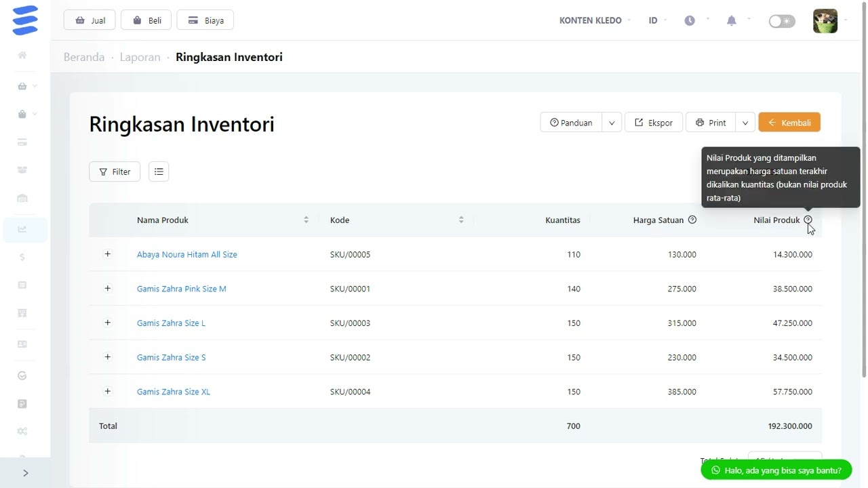Click the home icon in sidebar
Image resolution: width=868 pixels, height=488 pixels.
click(22, 55)
